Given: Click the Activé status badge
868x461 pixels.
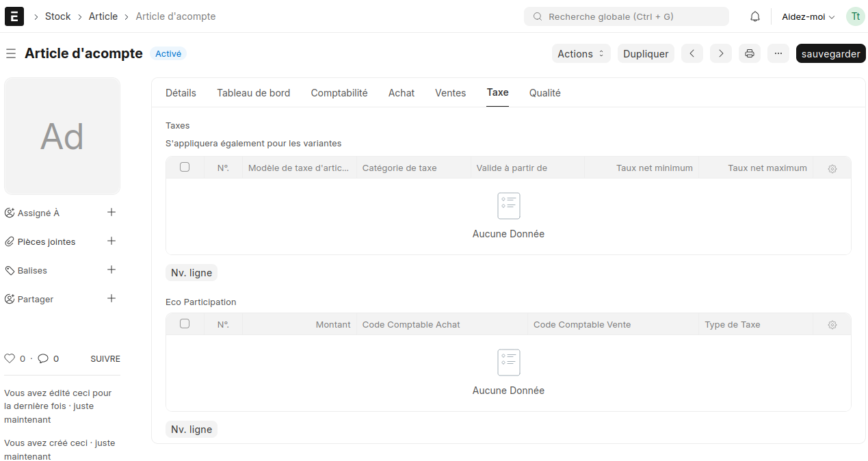Looking at the screenshot, I should [x=168, y=53].
